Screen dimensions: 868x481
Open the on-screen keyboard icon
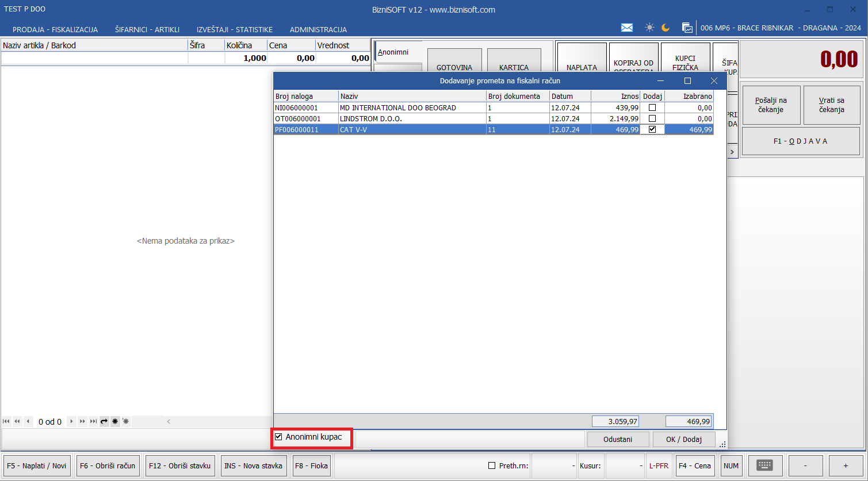click(765, 465)
